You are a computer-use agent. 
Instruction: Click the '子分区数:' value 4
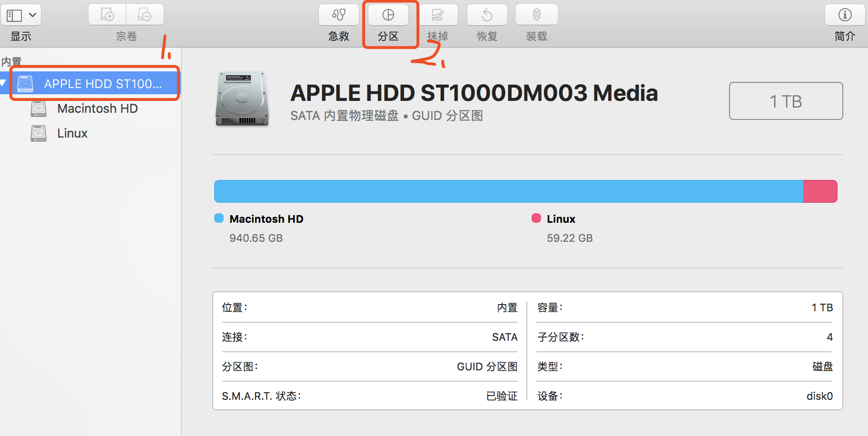830,337
